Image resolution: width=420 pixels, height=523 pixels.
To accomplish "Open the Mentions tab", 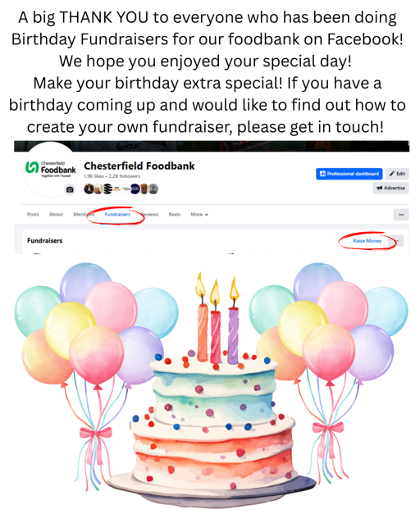I will tap(84, 215).
